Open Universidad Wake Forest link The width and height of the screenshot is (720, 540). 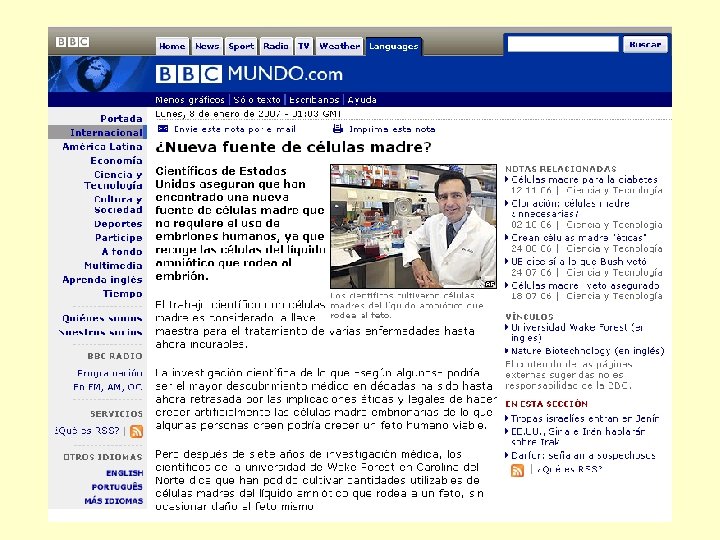(577, 332)
